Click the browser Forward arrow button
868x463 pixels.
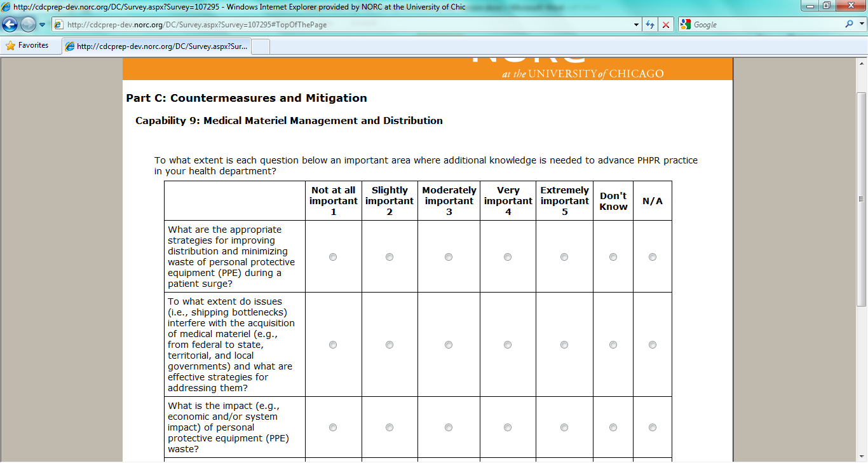(x=28, y=25)
